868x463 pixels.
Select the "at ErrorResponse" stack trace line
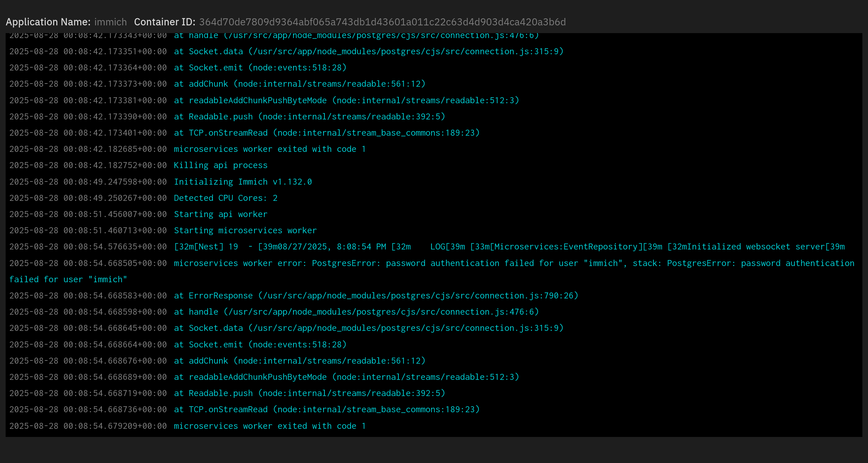(x=376, y=296)
